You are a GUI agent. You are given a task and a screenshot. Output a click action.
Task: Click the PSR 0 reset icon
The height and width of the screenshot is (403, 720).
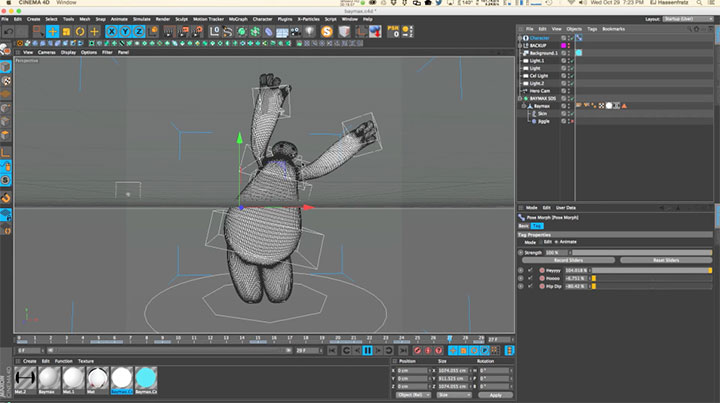click(x=394, y=31)
